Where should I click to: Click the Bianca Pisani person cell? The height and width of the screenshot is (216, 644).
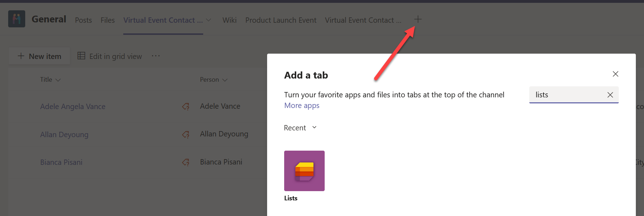tap(221, 162)
